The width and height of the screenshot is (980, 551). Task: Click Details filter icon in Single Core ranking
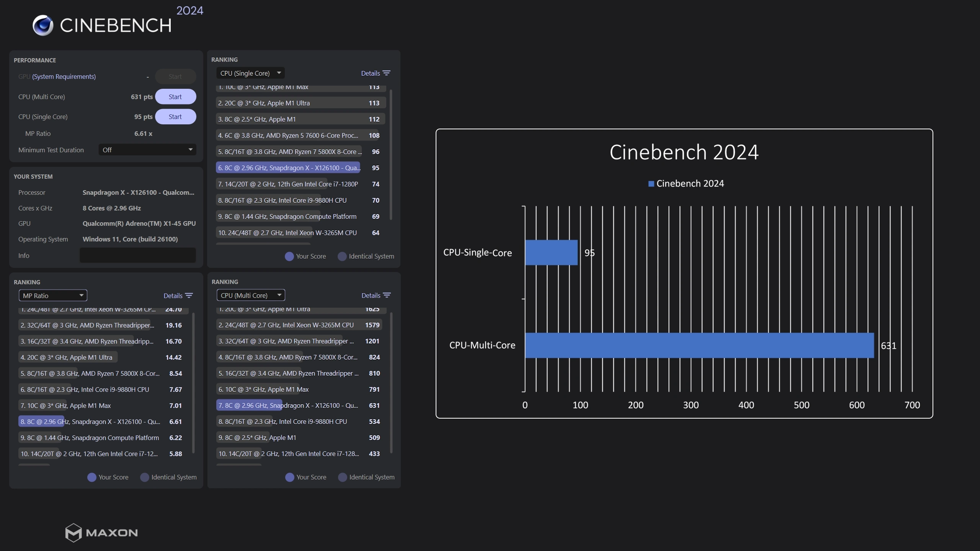387,73
